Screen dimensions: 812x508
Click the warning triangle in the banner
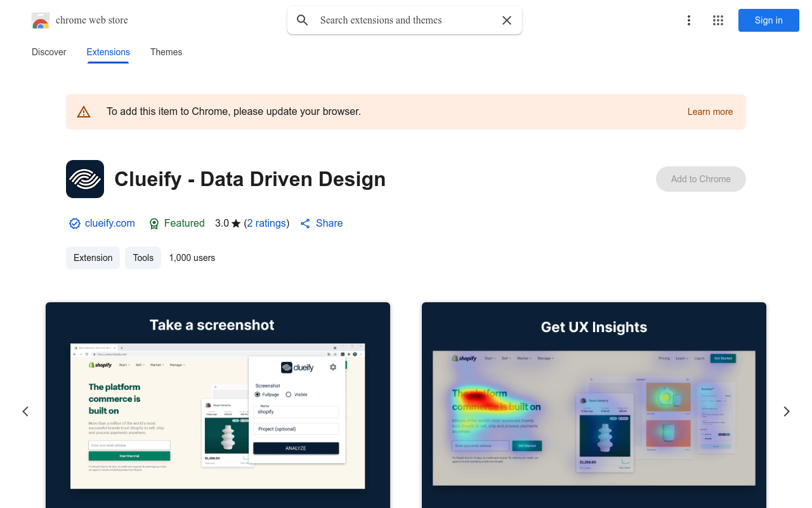84,111
